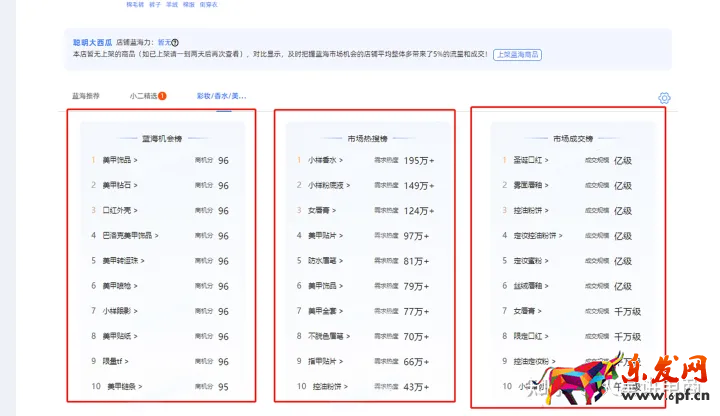
Task: Select 防水眉笔 in the 市场热搜榜
Action: 322,261
